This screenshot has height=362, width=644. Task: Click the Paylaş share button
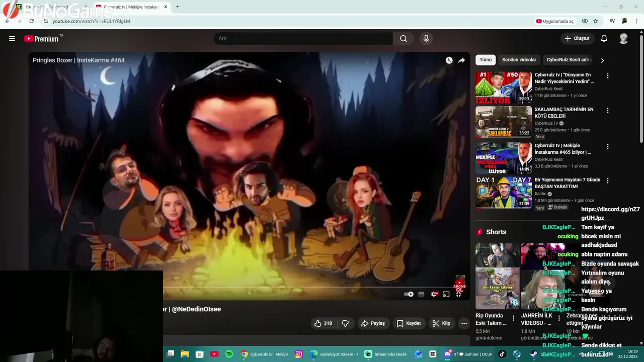pyautogui.click(x=373, y=323)
